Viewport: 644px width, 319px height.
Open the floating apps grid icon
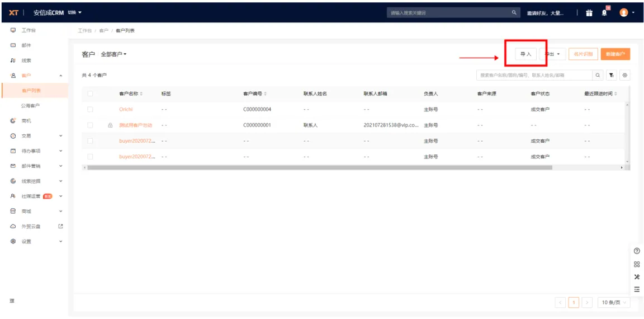click(637, 264)
